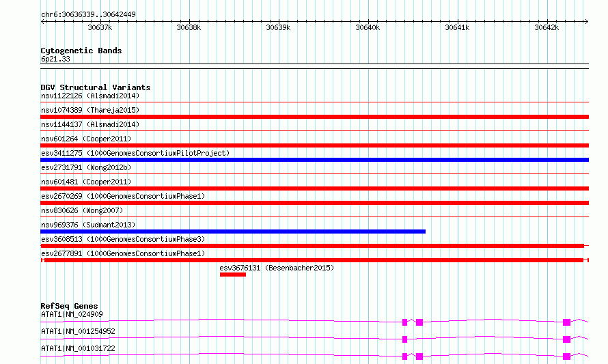Screen dimensions: 608x364
Task: Click the 30640k ruler position label
Action: [x=368, y=27]
